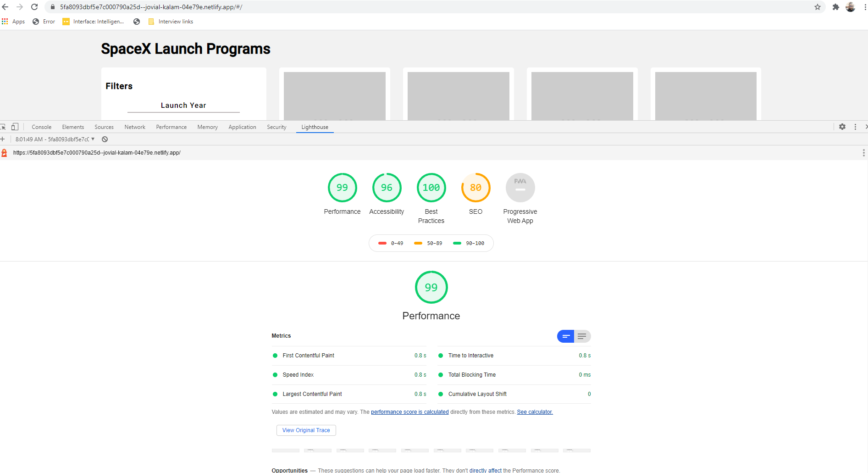Click the plus icon to run new audit
868x473 pixels.
click(x=4, y=139)
